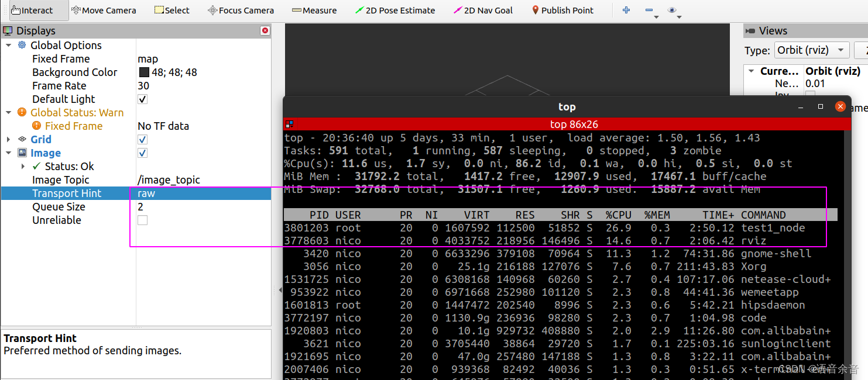The width and height of the screenshot is (868, 380).
Task: Click the Near clip value 0.01 in Views
Action: pos(815,84)
